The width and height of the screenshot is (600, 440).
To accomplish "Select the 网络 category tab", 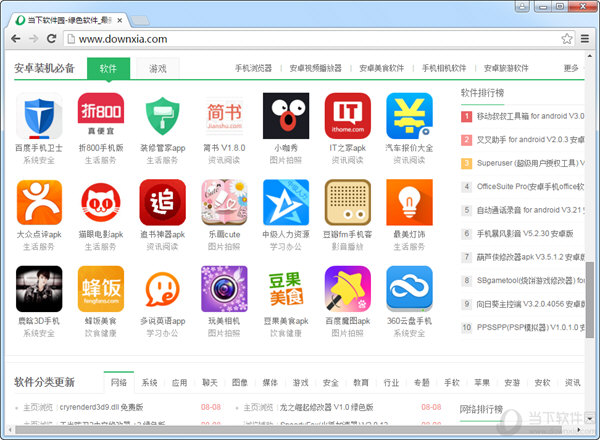I will (119, 383).
